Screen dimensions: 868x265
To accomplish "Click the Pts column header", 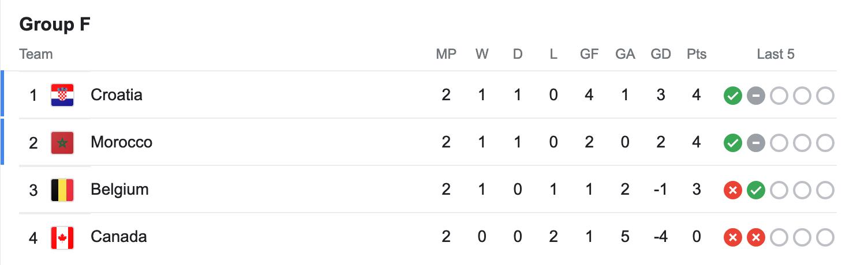I will point(697,54).
